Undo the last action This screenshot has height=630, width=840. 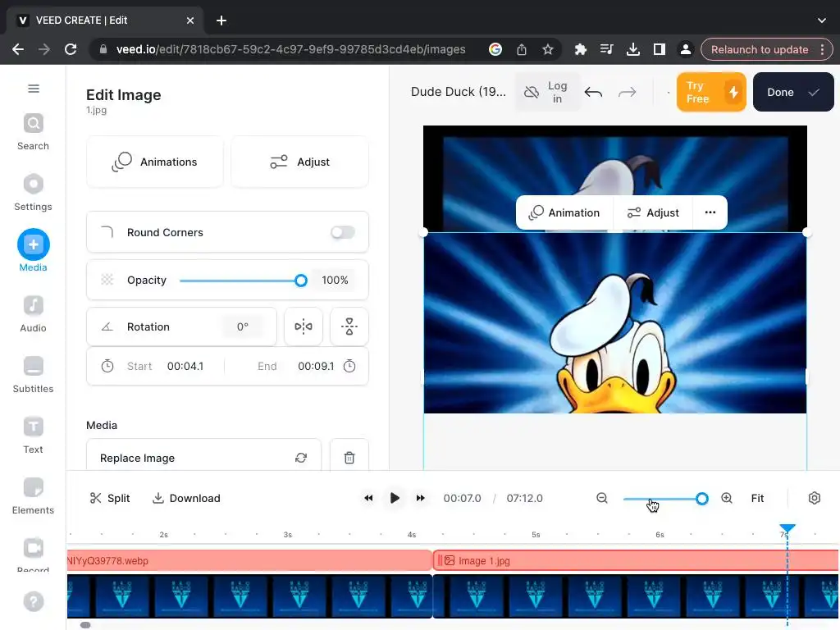pyautogui.click(x=594, y=92)
